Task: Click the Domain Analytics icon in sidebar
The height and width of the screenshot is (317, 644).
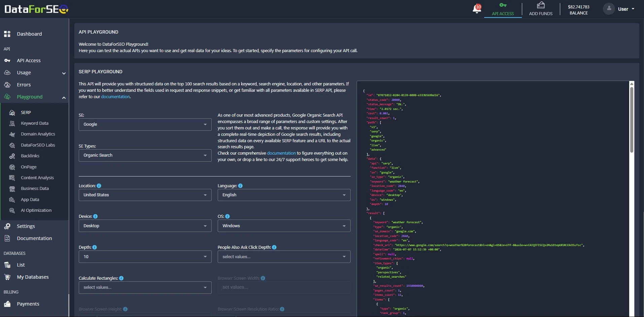Action: coord(12,134)
